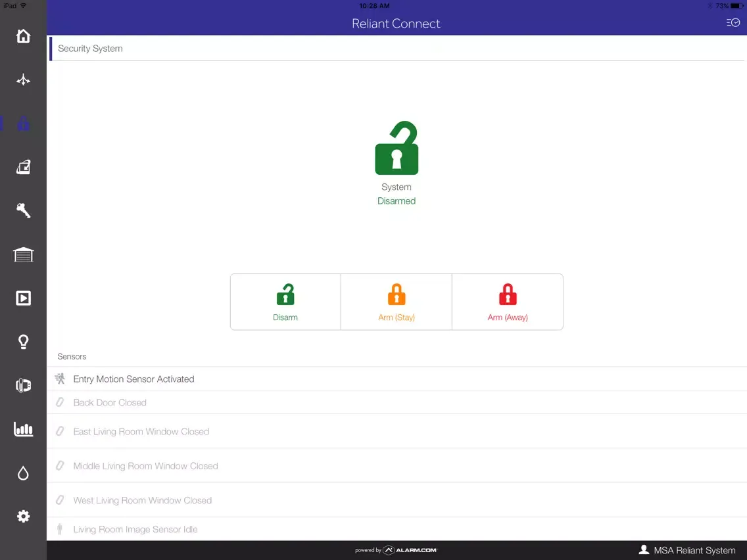
Task: Open the lights bulb sidebar icon
Action: (23, 342)
